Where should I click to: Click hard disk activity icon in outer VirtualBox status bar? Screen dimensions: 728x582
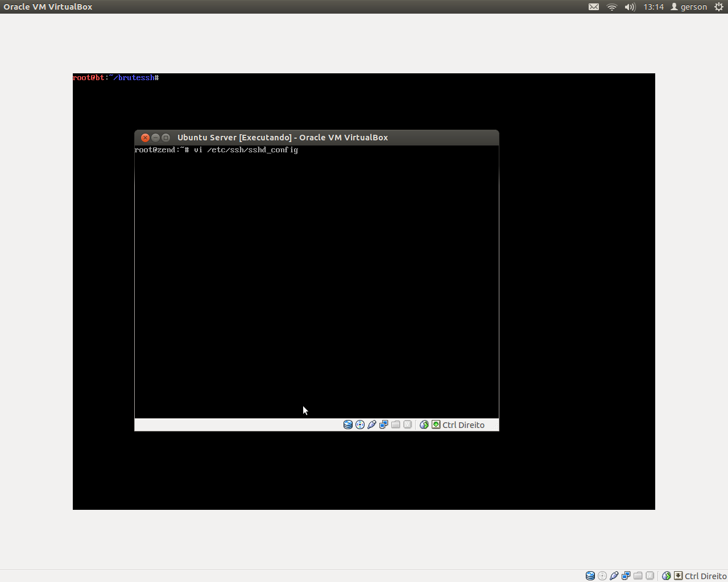(590, 576)
